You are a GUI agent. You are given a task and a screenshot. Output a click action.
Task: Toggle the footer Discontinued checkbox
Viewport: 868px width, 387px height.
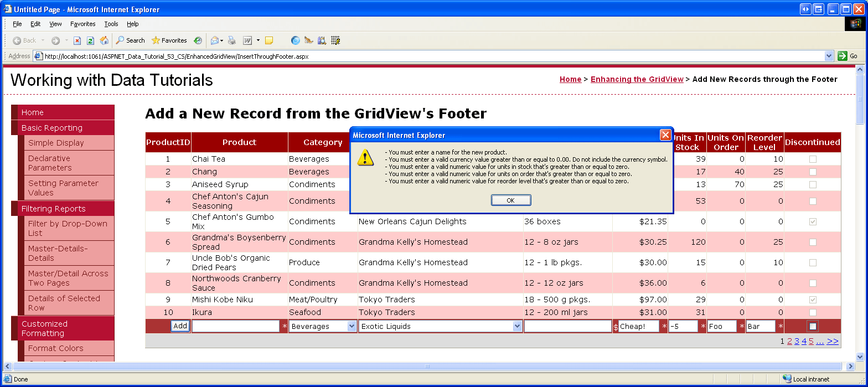(x=813, y=326)
